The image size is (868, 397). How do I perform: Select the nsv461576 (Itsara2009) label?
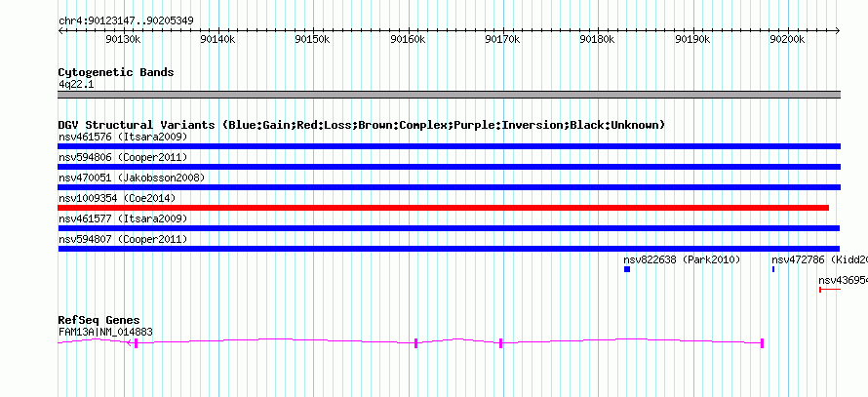[123, 137]
